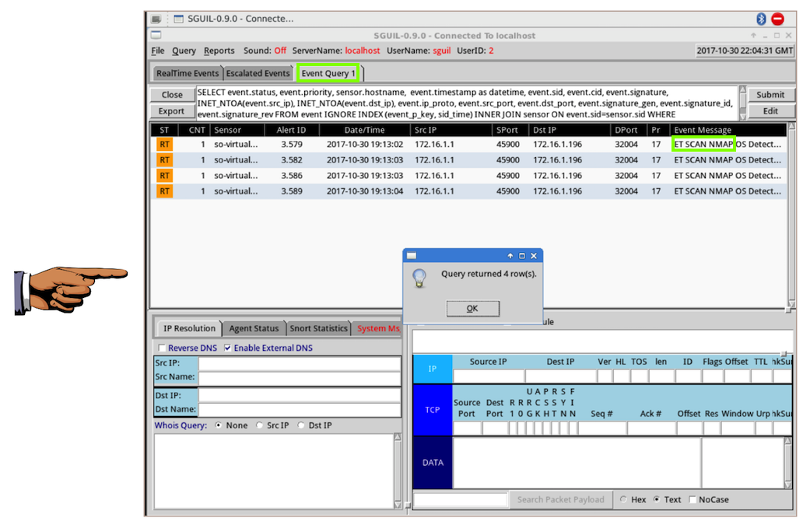Click the Src IP input field
Image resolution: width=810 pixels, height=532 pixels.
click(300, 363)
